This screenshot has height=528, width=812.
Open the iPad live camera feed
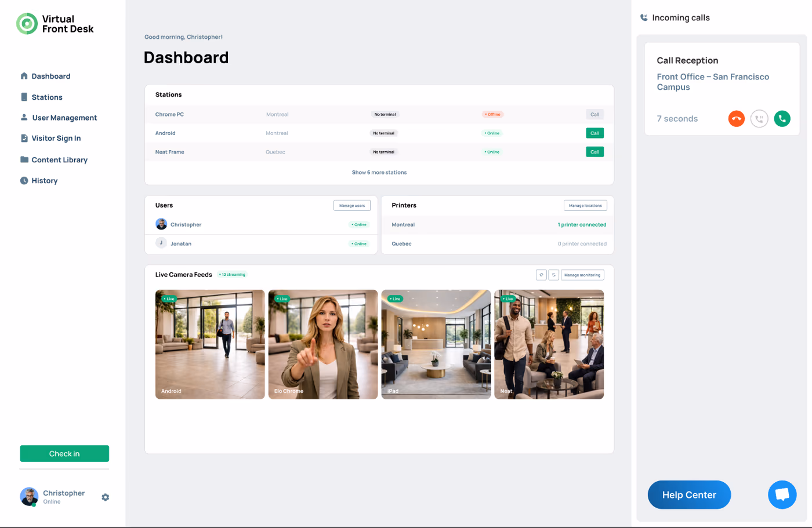click(436, 344)
